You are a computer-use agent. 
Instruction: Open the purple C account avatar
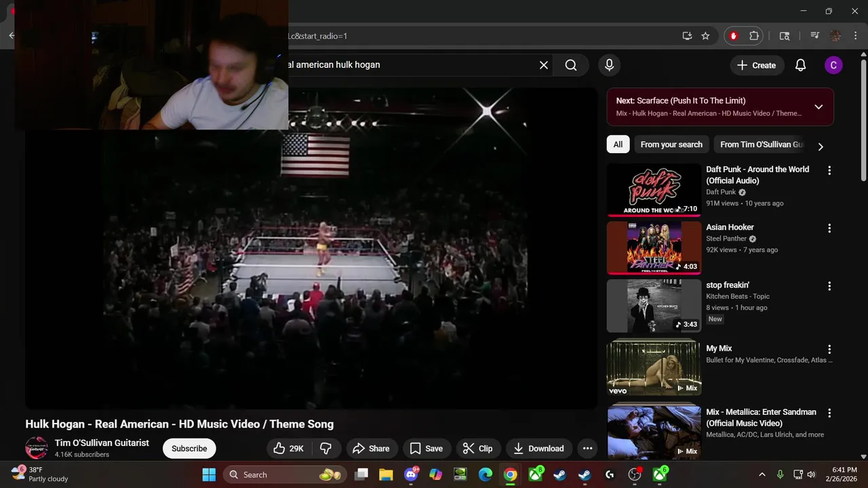pos(833,65)
